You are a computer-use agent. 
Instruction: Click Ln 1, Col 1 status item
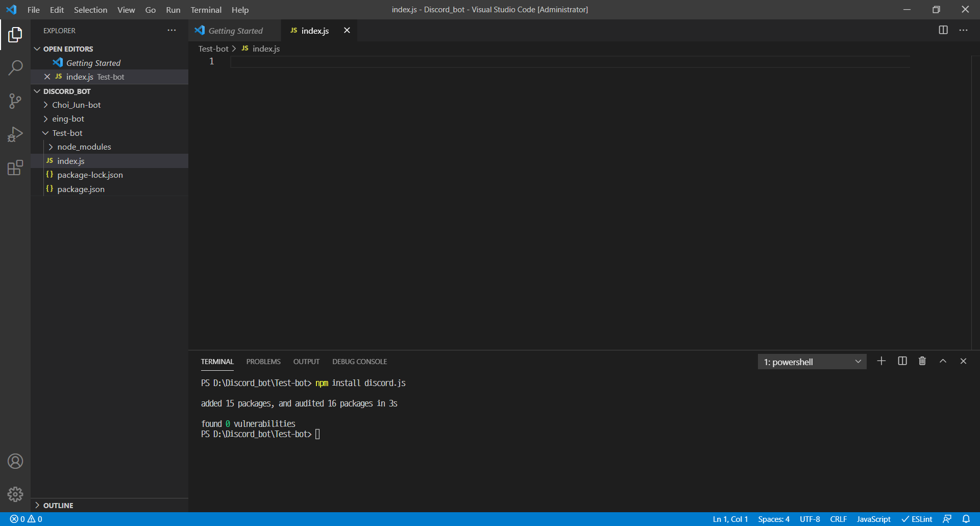(x=730, y=519)
